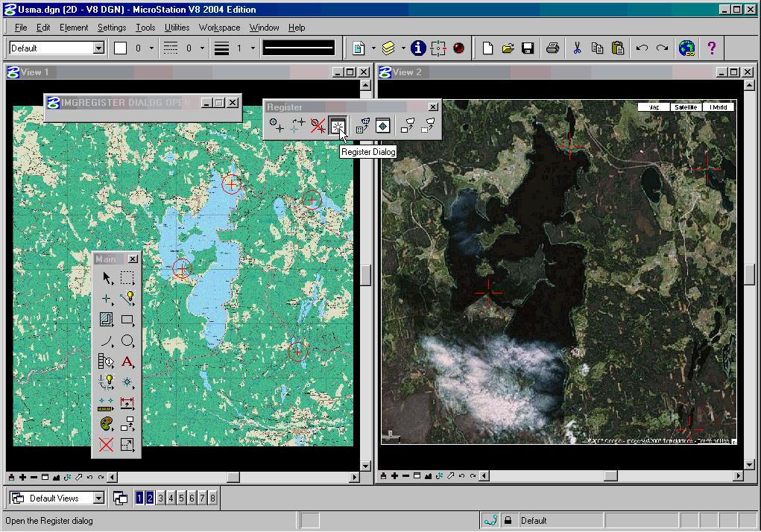
Task: Click the red sphere icon in the toolbar
Action: click(x=458, y=48)
